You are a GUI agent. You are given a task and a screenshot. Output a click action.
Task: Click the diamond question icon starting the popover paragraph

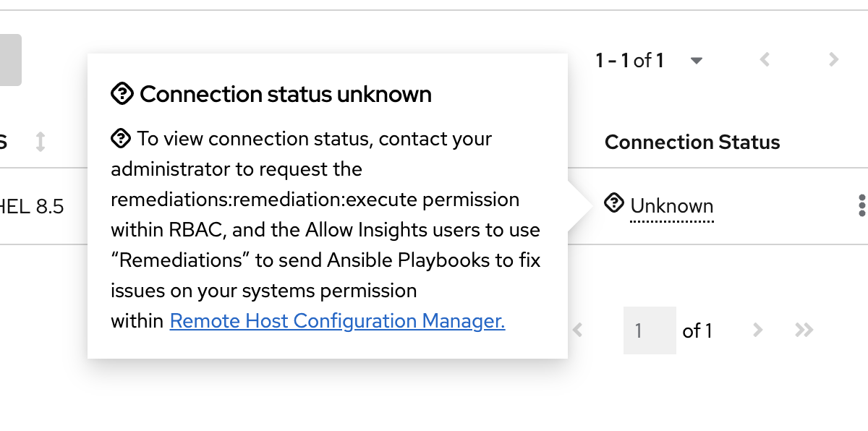point(121,137)
